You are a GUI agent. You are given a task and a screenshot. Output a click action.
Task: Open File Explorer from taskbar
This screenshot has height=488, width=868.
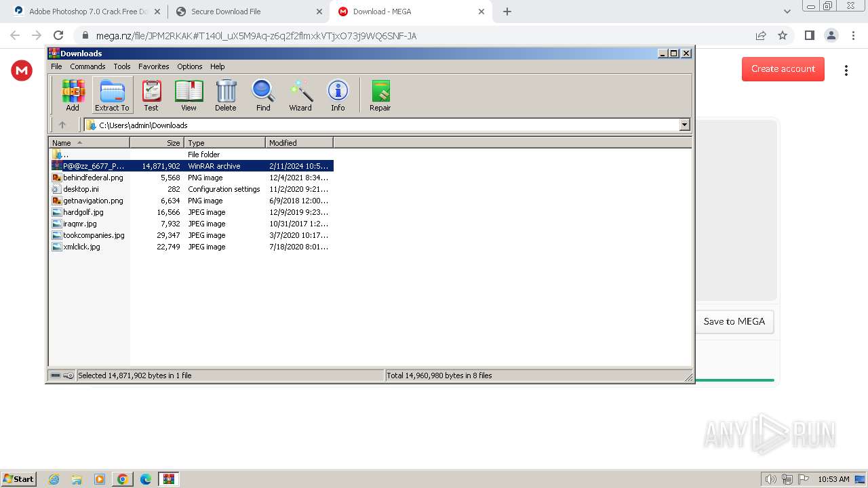click(77, 479)
